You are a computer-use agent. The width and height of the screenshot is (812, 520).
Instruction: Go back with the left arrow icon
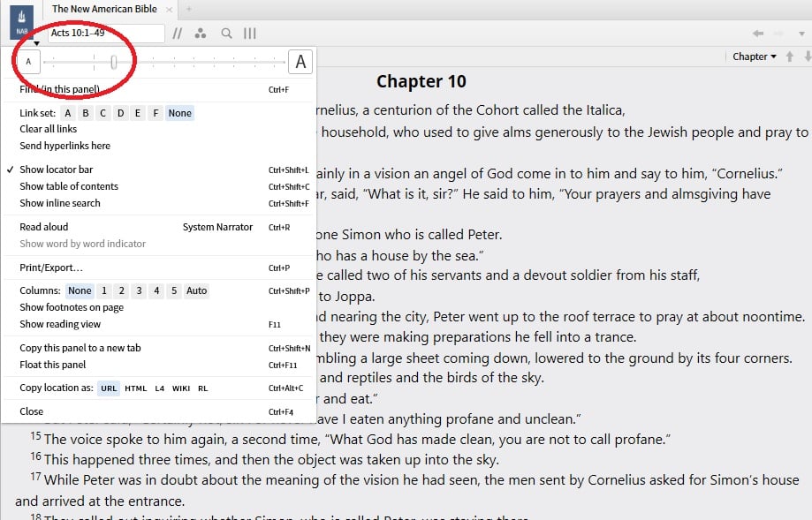coord(758,34)
